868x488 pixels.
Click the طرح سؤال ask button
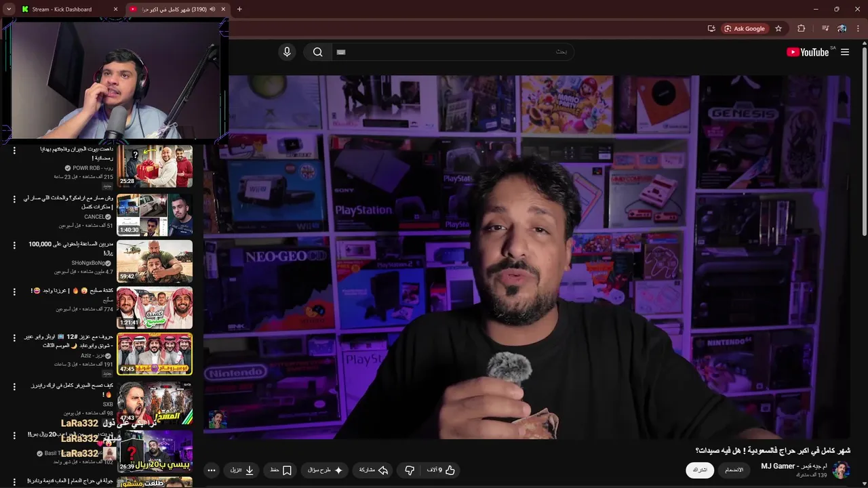point(325,470)
